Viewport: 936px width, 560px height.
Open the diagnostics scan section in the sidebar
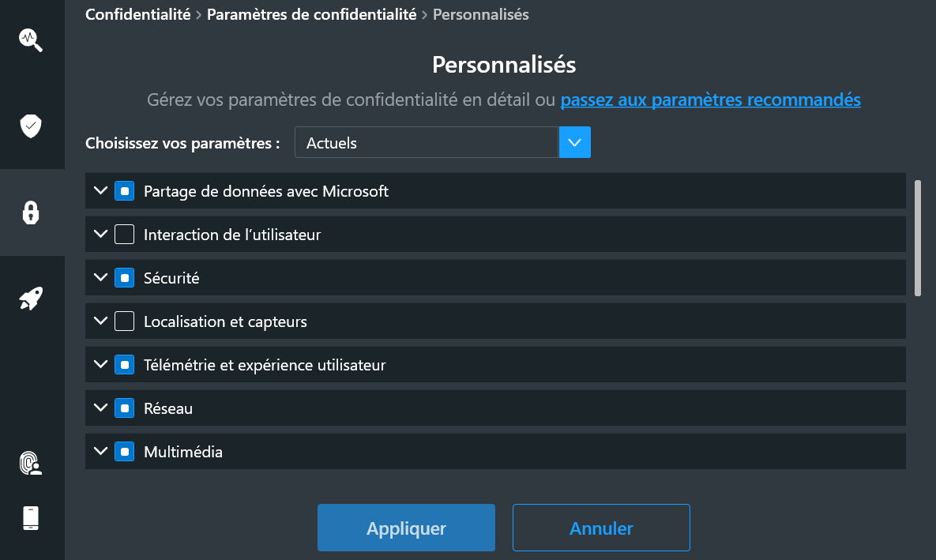31,39
